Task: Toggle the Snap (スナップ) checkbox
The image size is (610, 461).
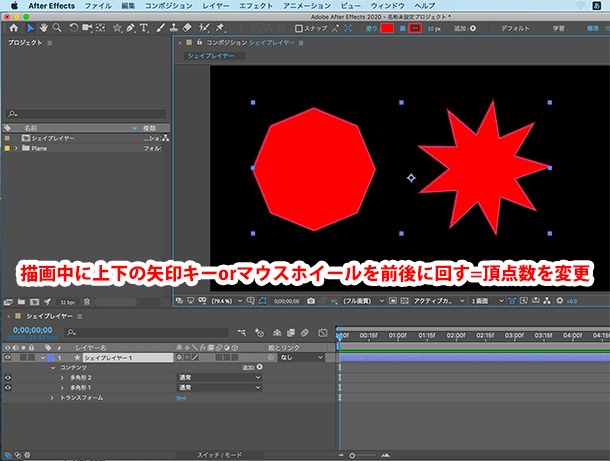Action: [299, 28]
